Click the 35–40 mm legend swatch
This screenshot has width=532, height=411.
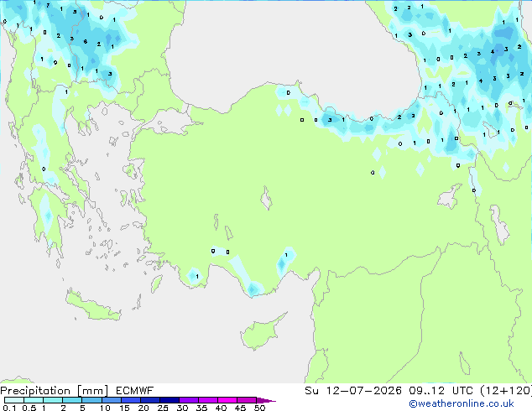(208, 400)
